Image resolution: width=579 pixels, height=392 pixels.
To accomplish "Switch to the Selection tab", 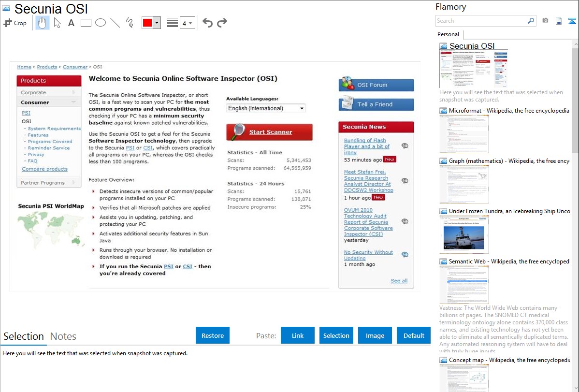I will tap(24, 336).
